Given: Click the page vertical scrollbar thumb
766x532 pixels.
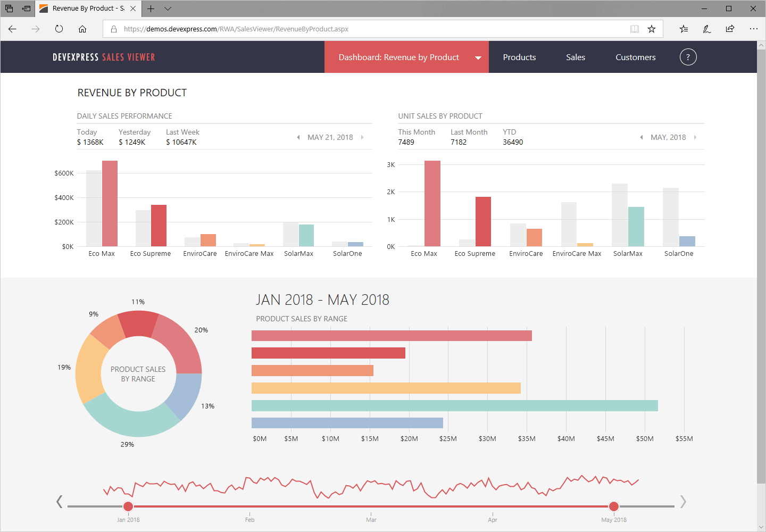Looking at the screenshot, I should [761, 266].
